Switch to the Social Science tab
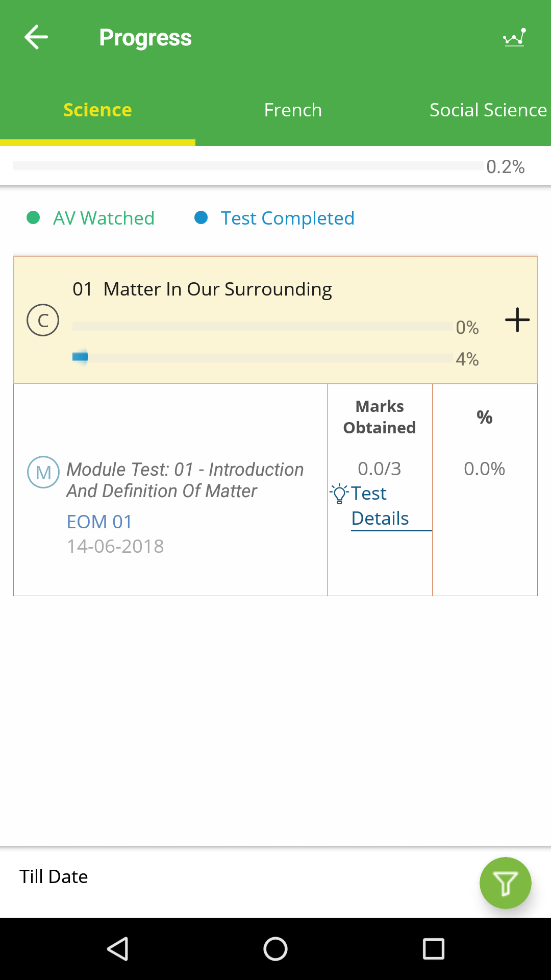Viewport: 551px width, 980px height. coord(488,110)
